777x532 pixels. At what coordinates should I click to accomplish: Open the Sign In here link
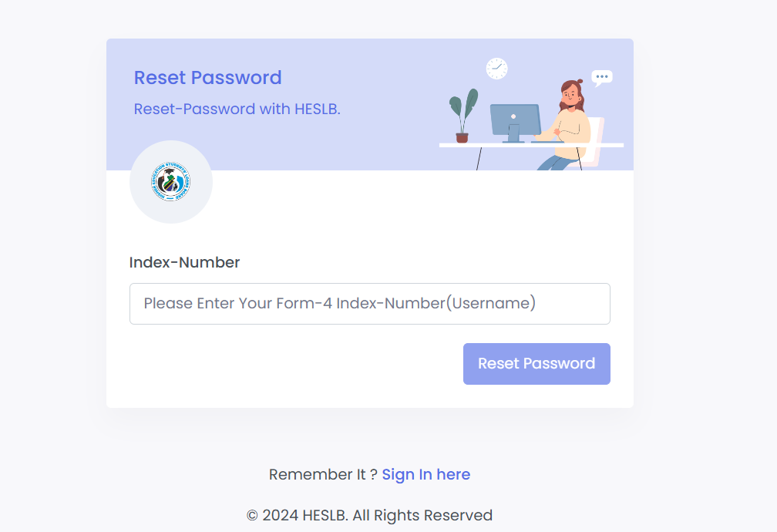point(425,474)
